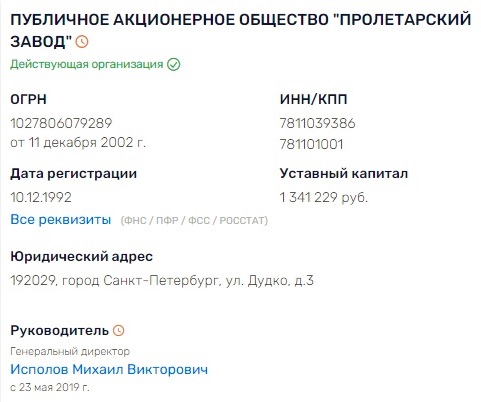Viewport: 481px width, 402px height.
Task: Click the clock icon next to Руководитель
Action: (x=118, y=330)
